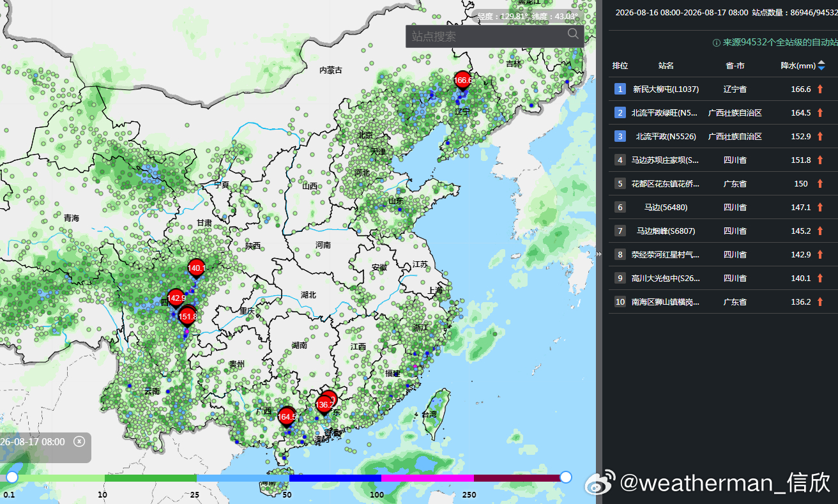This screenshot has width=838, height=504.
Task: Select the 164.5 rainfall marker in 广西
Action: [x=287, y=418]
